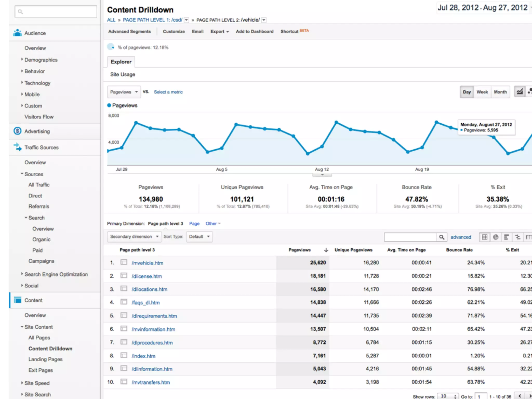Open the /mvehicle.htm page link
532x399 pixels.
147,263
